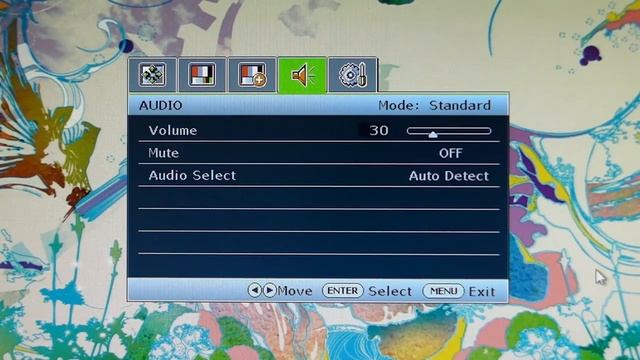This screenshot has width=640, height=360.
Task: Open the Auto Detect audio option
Action: tap(449, 176)
